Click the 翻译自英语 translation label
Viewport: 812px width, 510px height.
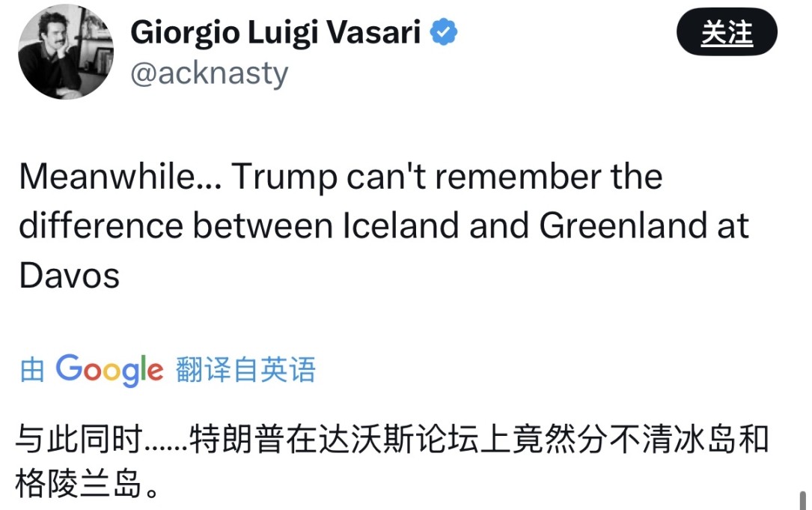245,370
